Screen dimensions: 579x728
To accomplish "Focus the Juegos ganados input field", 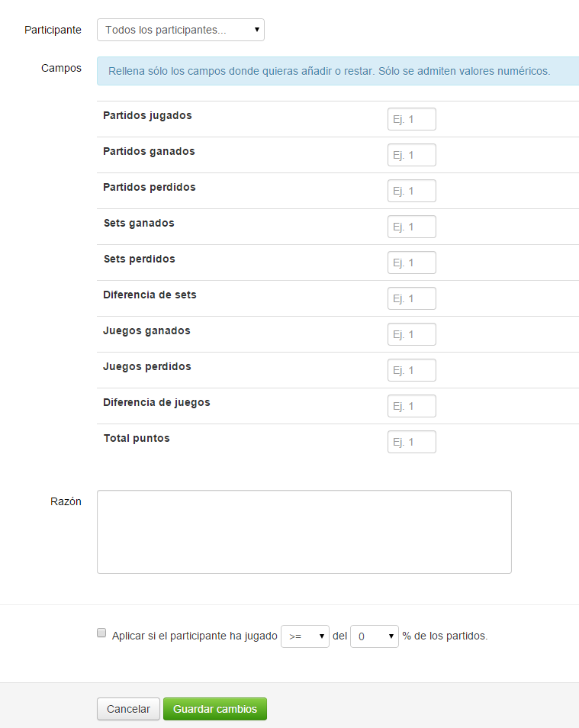I will [x=412, y=334].
